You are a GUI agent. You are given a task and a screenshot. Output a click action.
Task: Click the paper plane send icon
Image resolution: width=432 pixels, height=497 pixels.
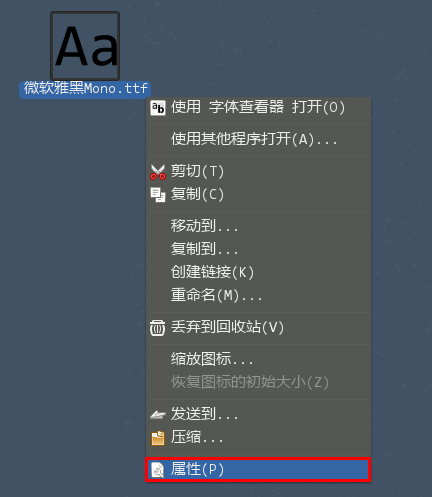pyautogui.click(x=158, y=415)
